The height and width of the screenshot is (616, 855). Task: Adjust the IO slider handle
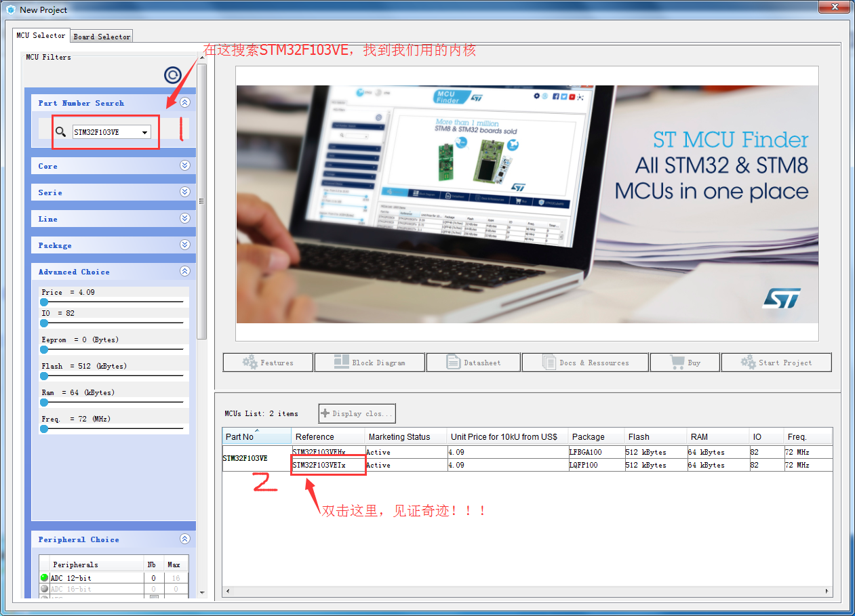click(x=44, y=323)
